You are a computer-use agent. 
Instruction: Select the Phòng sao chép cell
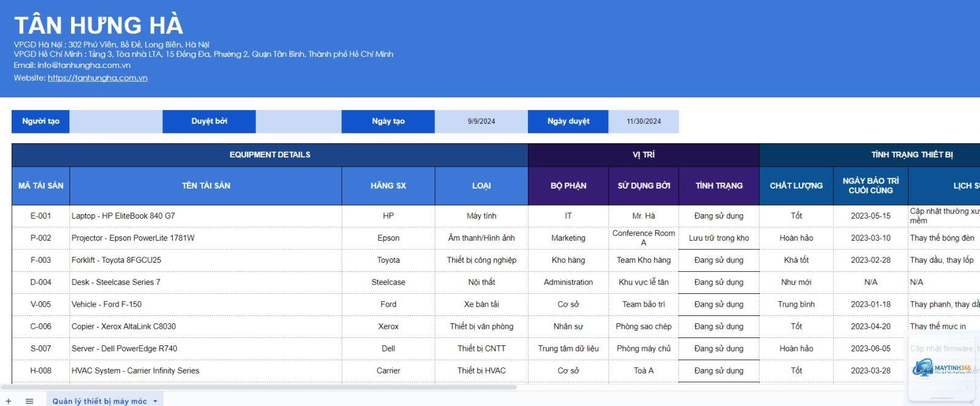[x=644, y=326]
